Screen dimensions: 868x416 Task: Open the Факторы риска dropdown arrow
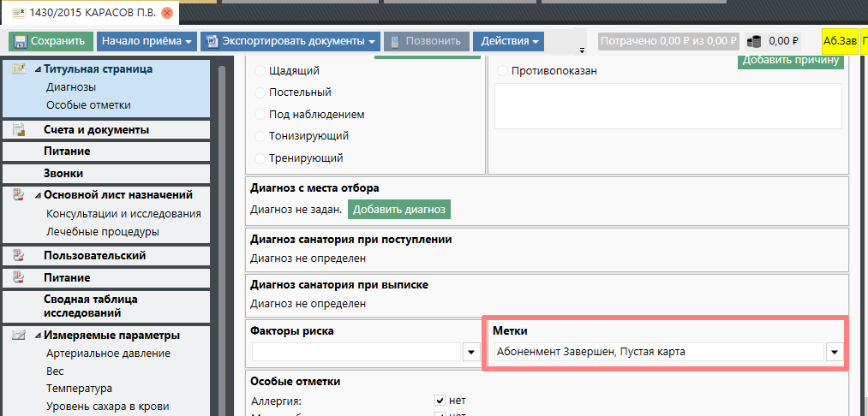pos(470,352)
